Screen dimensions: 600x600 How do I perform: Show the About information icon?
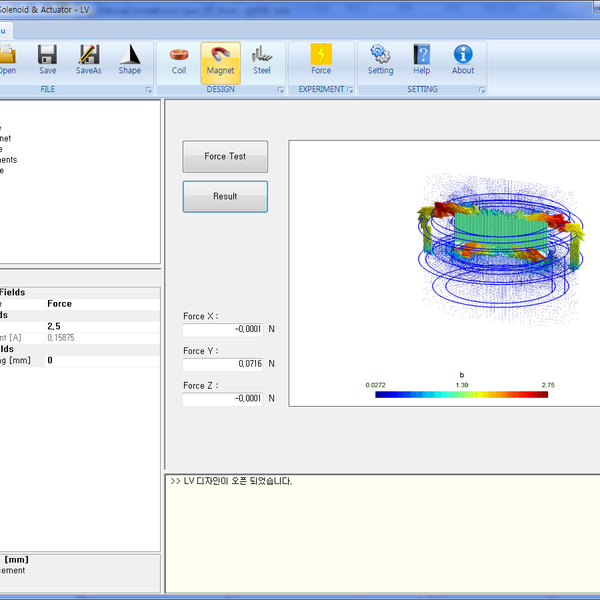pyautogui.click(x=463, y=58)
